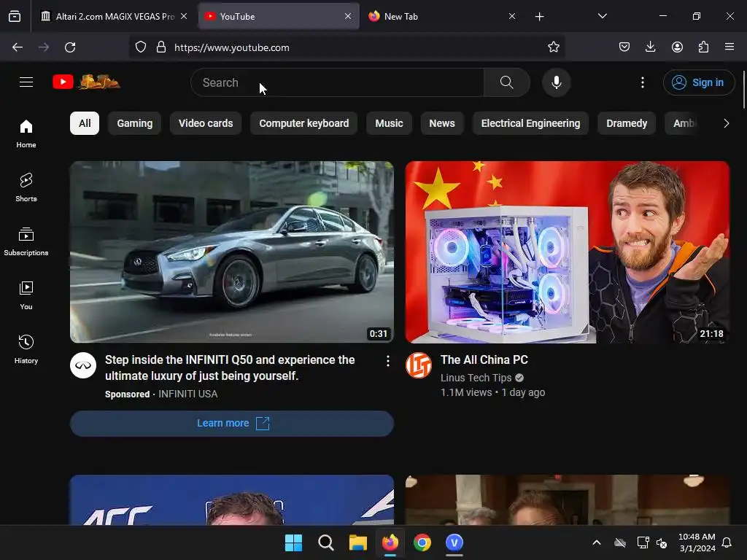The height and width of the screenshot is (560, 747).
Task: View site security lock info
Action: (x=161, y=47)
